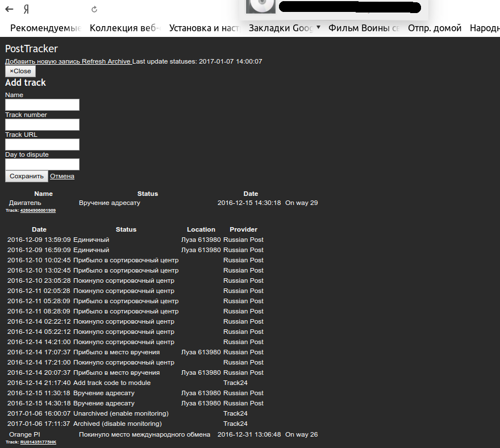
Task: Click PostTracker page title
Action: pyautogui.click(x=31, y=49)
